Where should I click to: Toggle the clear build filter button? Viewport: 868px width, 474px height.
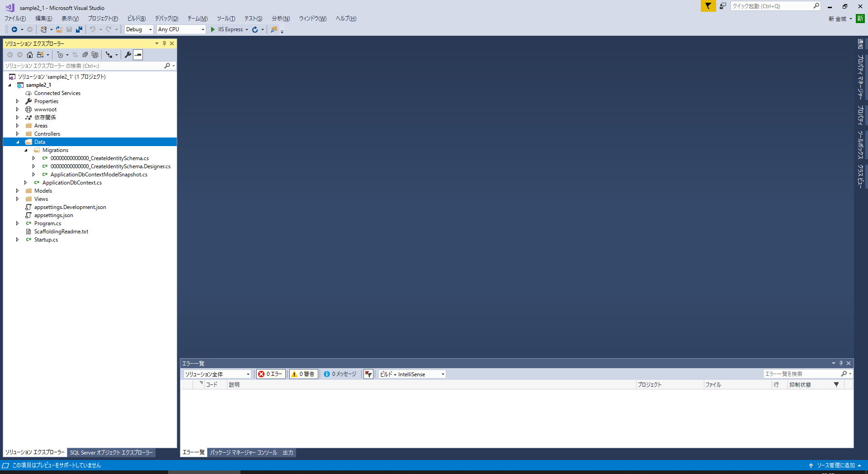(368, 374)
